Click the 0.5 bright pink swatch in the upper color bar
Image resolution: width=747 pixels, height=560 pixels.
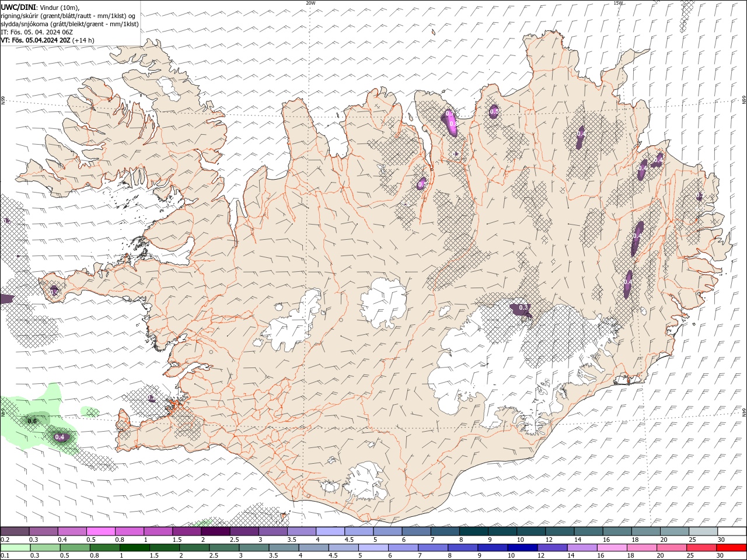tap(100, 531)
